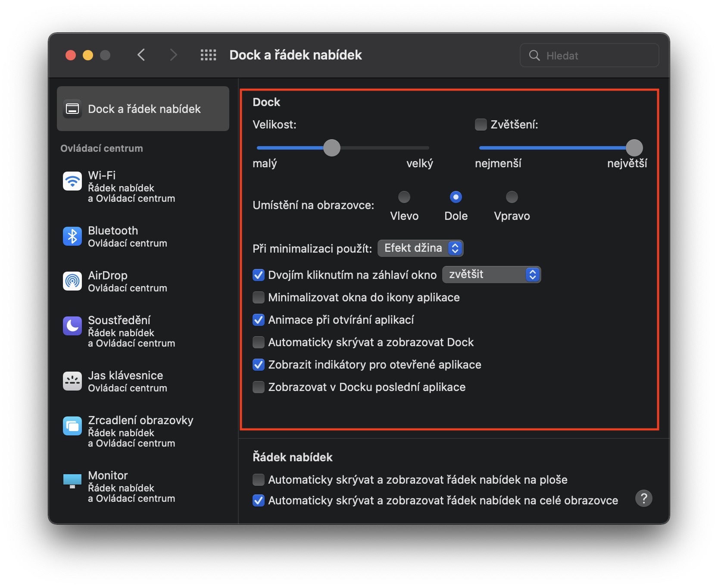The height and width of the screenshot is (588, 718).
Task: Open Zrcadlení obrazovky sidebar item
Action: coord(143,431)
